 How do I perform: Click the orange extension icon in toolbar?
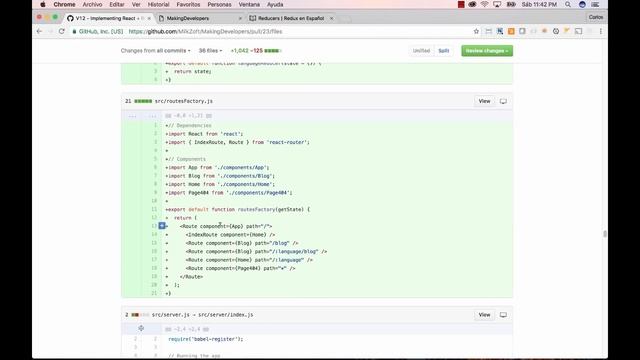point(511,31)
